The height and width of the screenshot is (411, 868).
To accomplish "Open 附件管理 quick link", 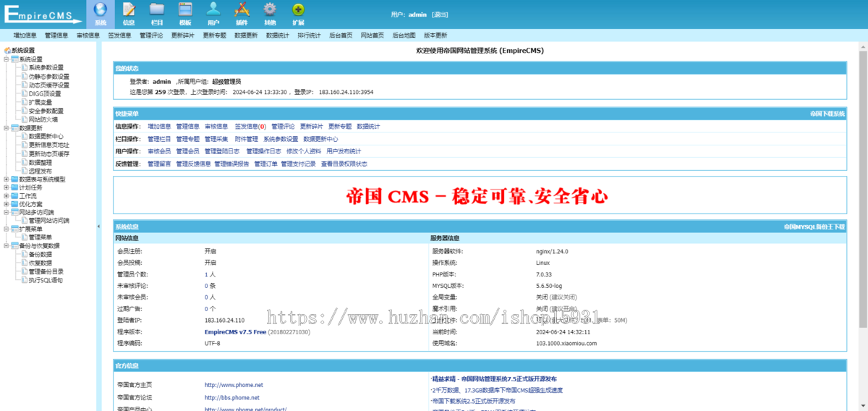I will click(246, 139).
